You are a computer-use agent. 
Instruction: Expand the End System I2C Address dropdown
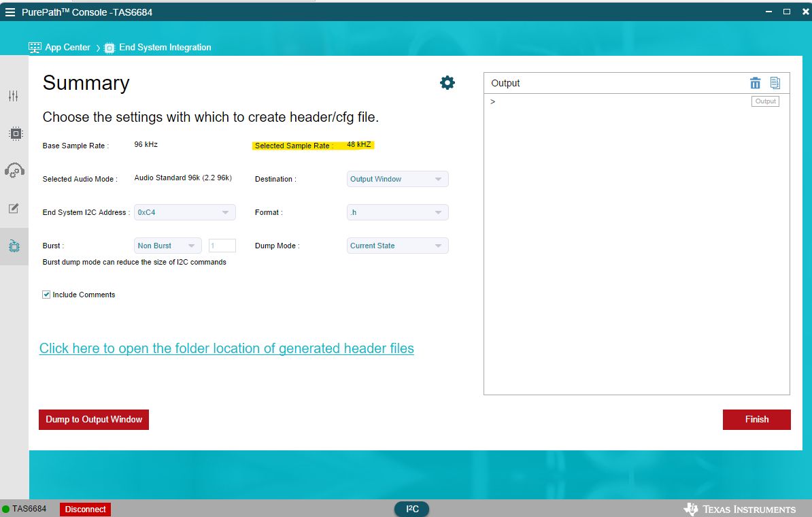185,212
